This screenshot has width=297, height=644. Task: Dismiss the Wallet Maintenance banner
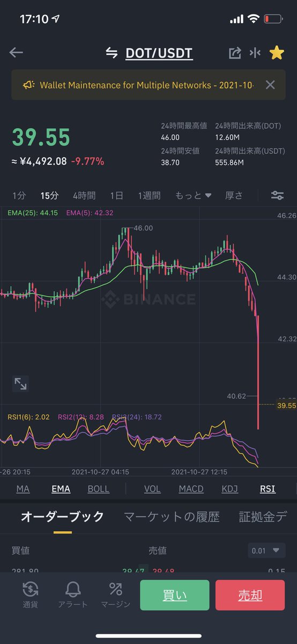[270, 85]
